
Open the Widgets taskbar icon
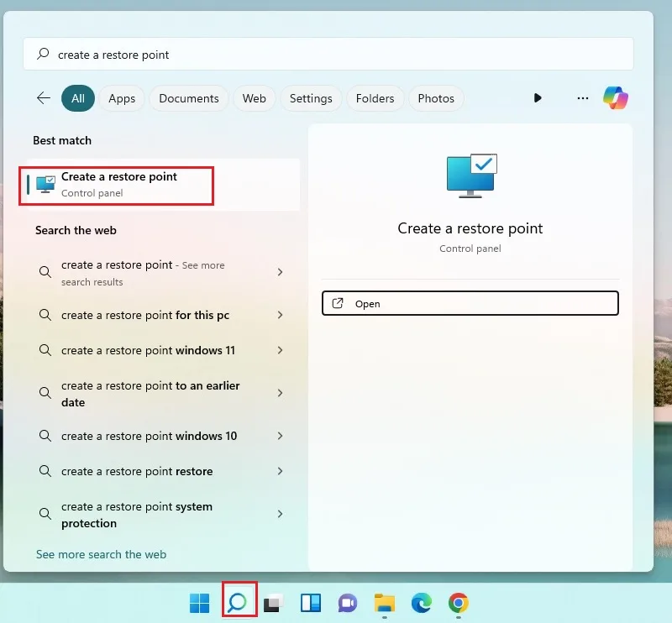311,603
